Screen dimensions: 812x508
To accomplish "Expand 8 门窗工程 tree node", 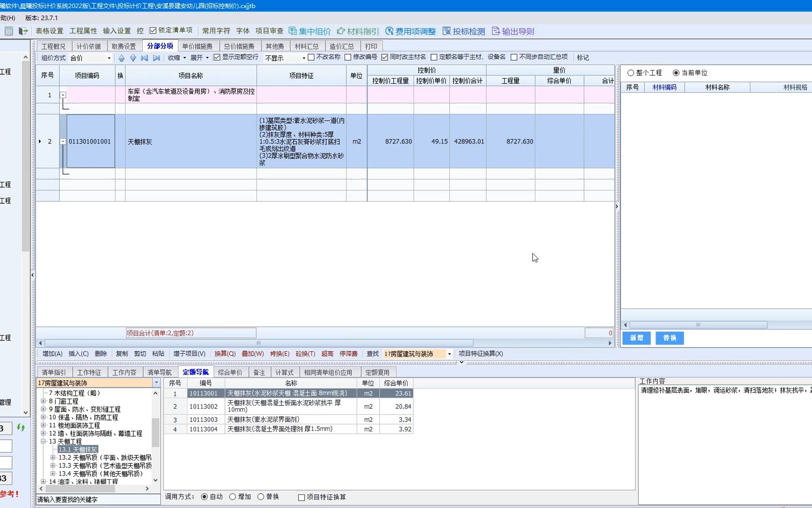I will [43, 401].
